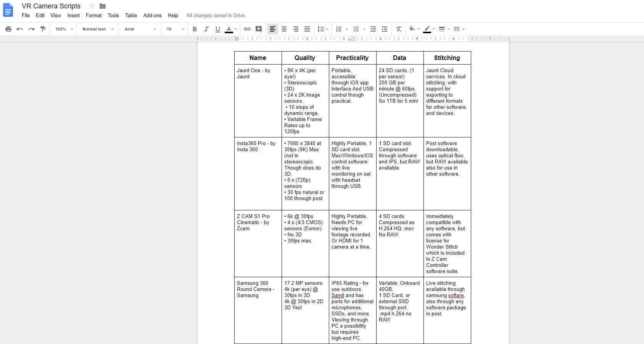Image resolution: width=644 pixels, height=344 pixels.
Task: Open table border color picker
Action: tap(429, 29)
